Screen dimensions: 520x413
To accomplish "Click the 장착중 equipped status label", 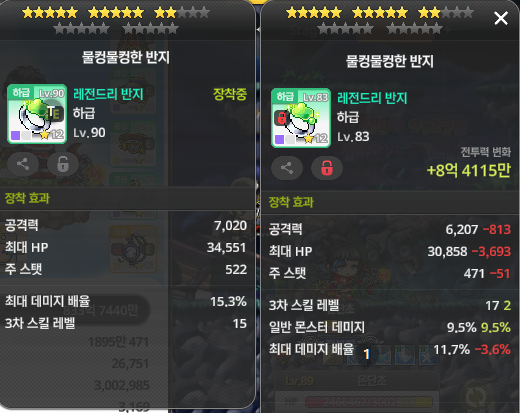I will click(230, 94).
